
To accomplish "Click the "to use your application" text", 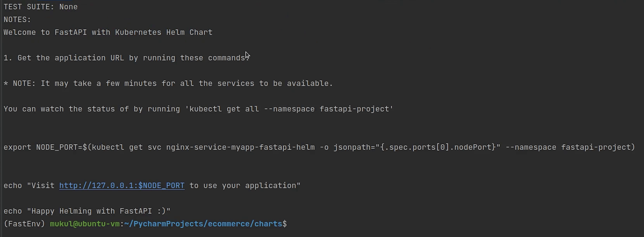I will click(245, 186).
